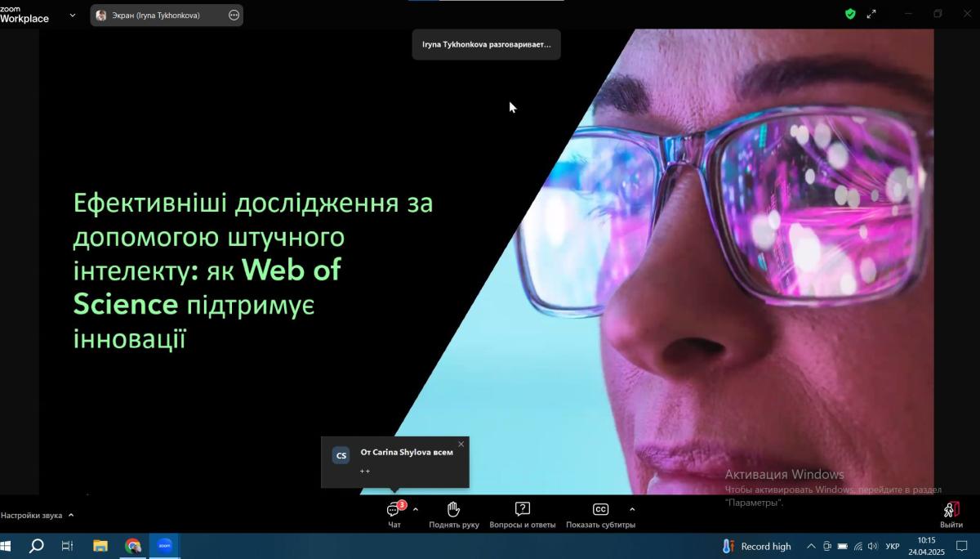Expand the subtitles options arrow
This screenshot has height=559, width=980.
tap(632, 509)
